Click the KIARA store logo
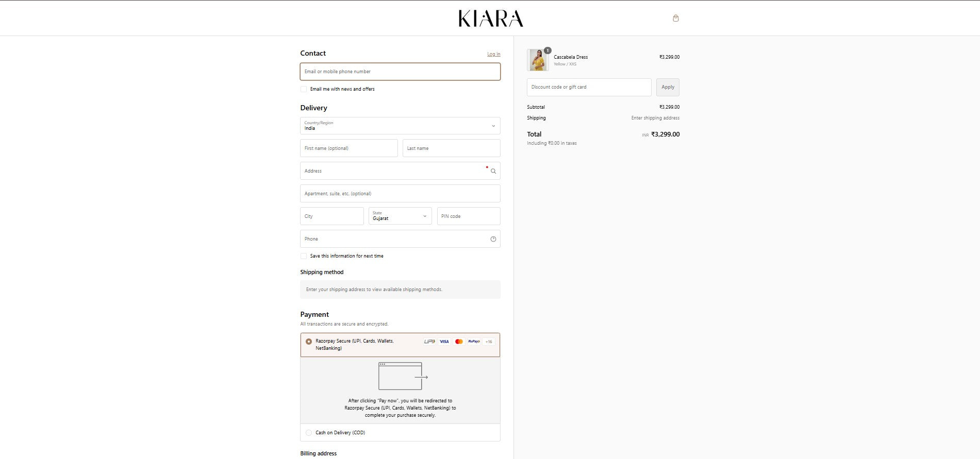 tap(490, 19)
